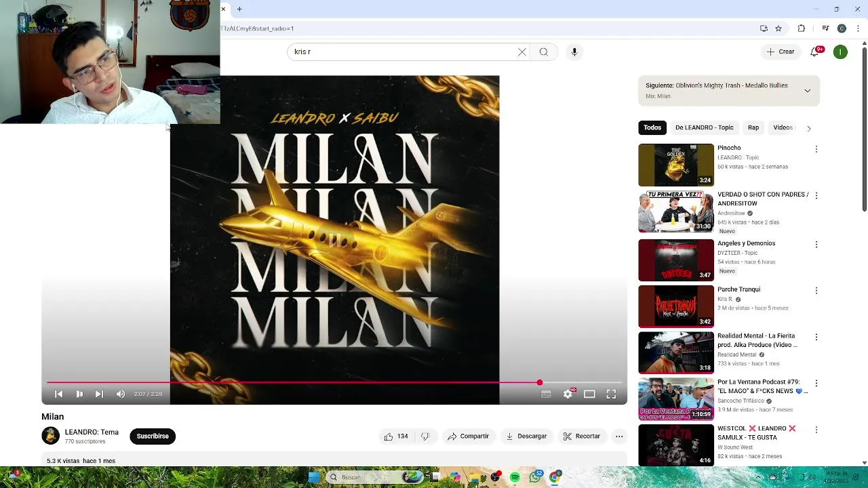This screenshot has height=488, width=868.
Task: Mute the player volume
Action: (121, 394)
